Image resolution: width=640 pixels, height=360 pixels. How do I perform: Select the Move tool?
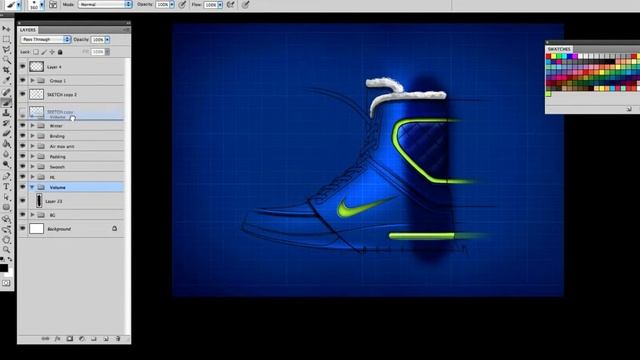click(x=6, y=29)
